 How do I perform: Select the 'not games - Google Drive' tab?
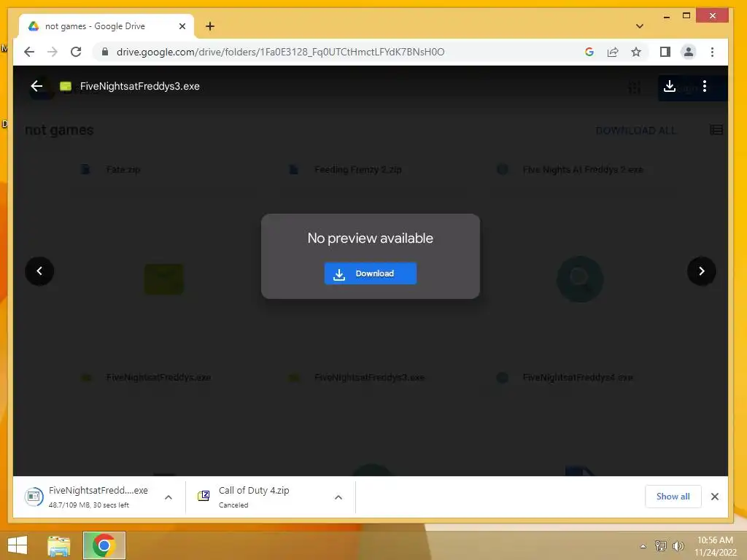tap(107, 26)
